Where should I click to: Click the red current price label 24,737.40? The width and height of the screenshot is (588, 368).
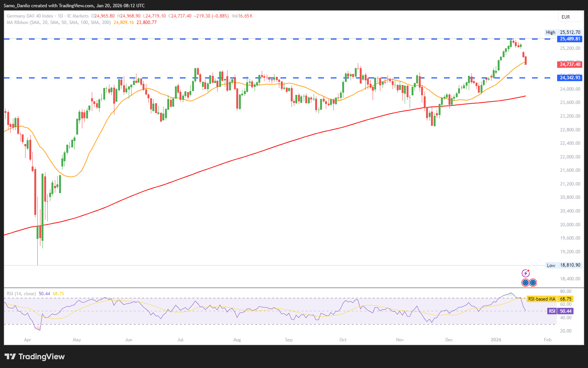(570, 64)
